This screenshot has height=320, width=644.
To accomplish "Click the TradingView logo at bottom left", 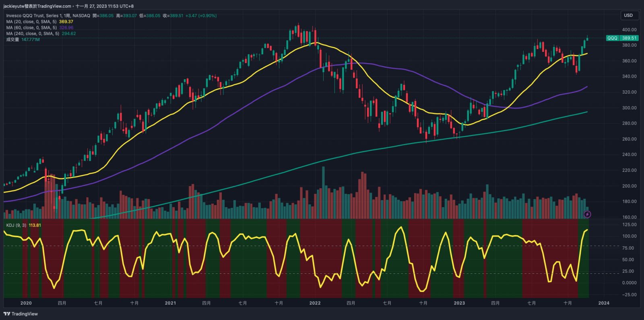I will pos(21,314).
